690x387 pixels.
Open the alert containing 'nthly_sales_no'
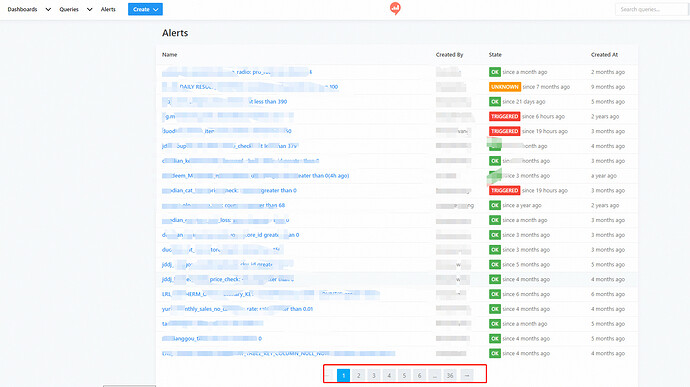pyautogui.click(x=237, y=309)
